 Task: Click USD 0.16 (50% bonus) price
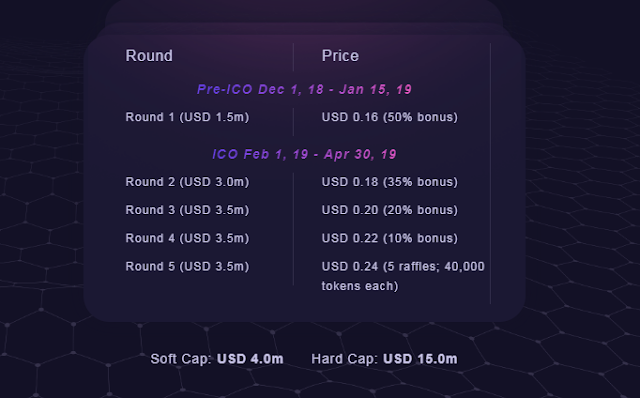(390, 117)
